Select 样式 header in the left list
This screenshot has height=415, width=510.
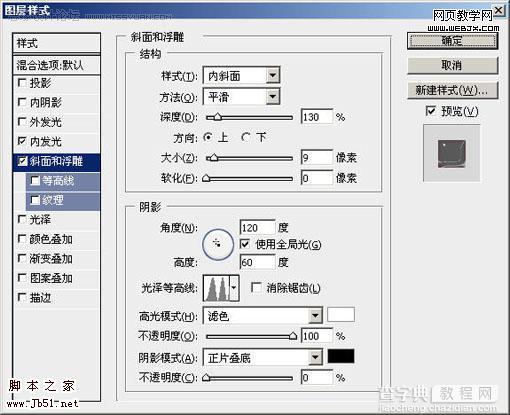(x=56, y=43)
